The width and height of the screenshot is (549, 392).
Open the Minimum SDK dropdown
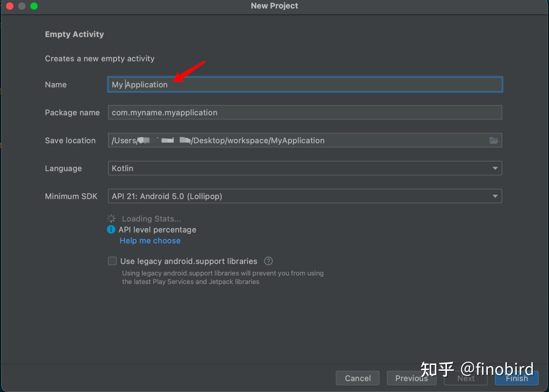pos(305,196)
